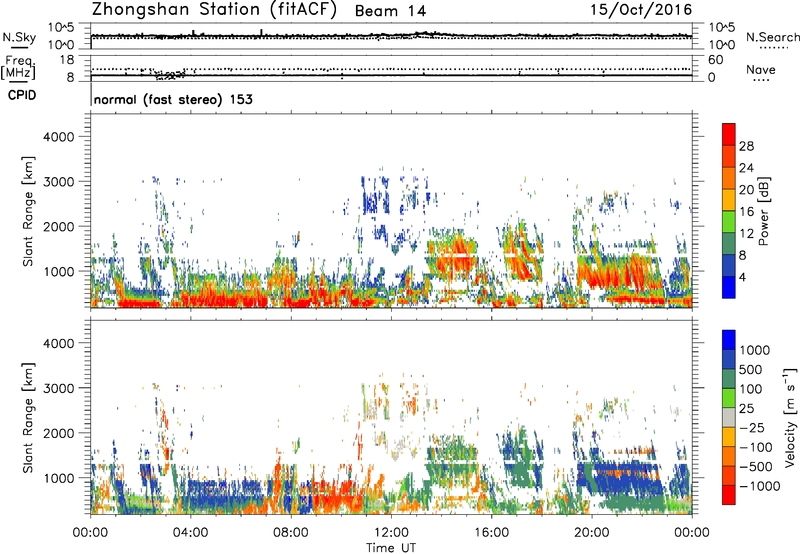Click the dotted line sample under 'N.Search'

(774, 48)
